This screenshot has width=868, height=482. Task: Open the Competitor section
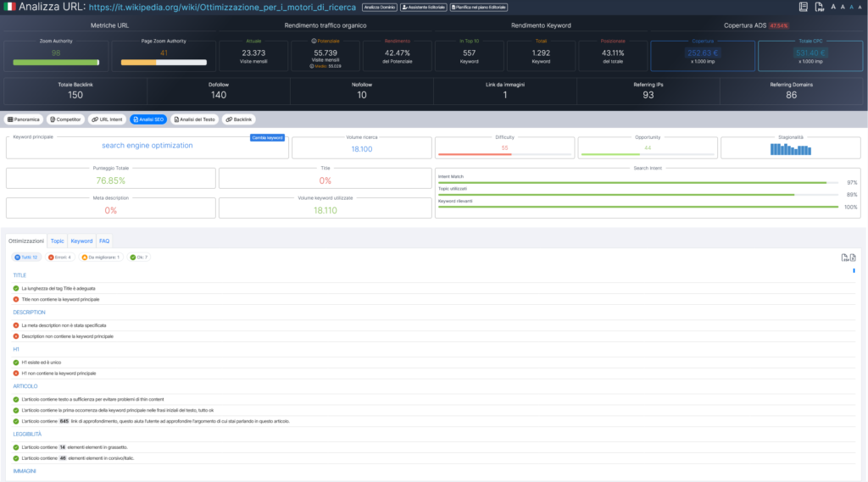coord(66,119)
